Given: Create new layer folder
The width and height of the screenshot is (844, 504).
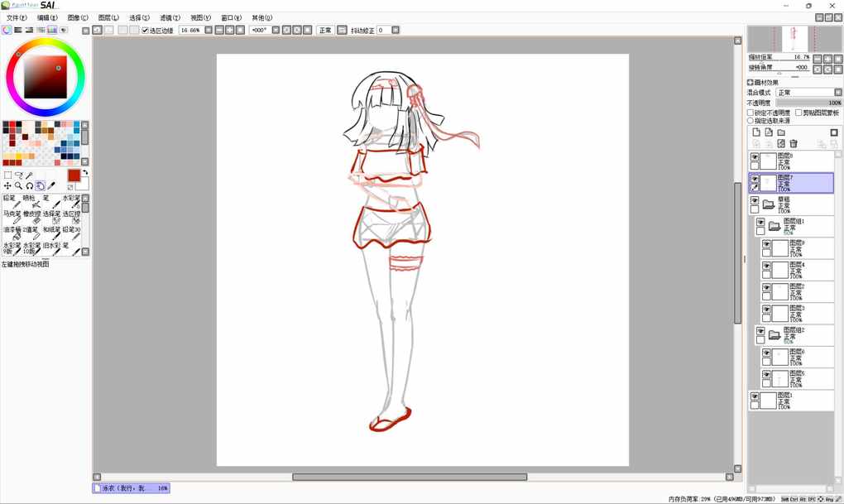Looking at the screenshot, I should [781, 132].
